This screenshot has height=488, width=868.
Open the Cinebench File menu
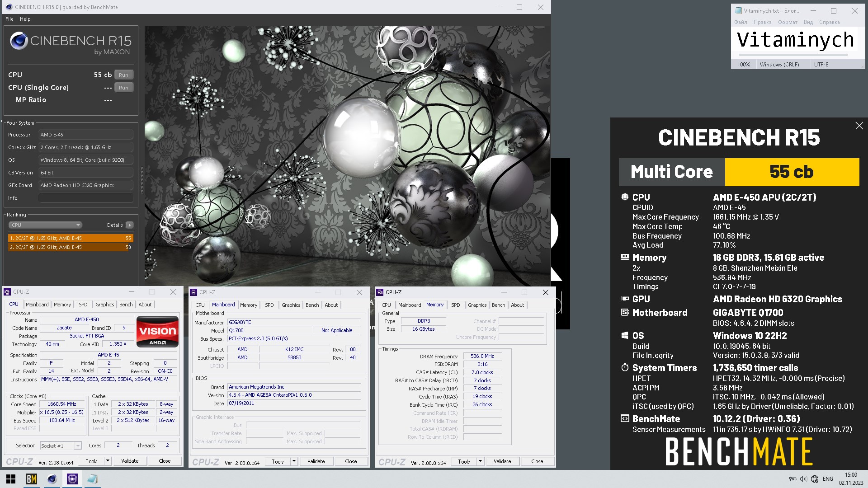[9, 19]
